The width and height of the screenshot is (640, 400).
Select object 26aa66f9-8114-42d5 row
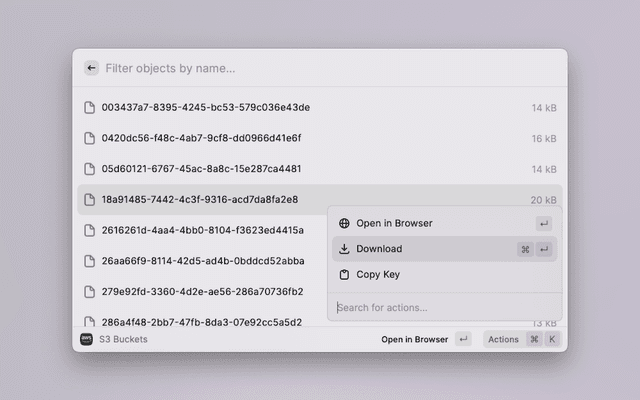click(200, 261)
